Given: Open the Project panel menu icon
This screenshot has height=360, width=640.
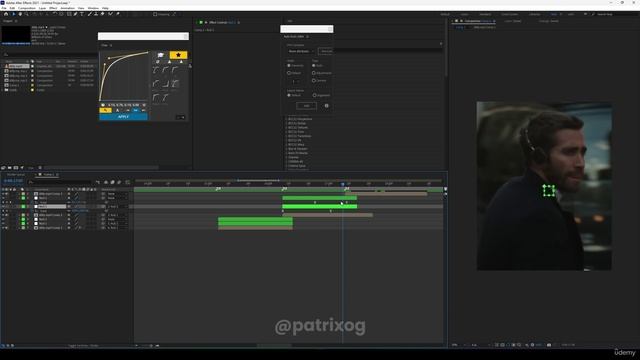Looking at the screenshot, I should tap(16, 21).
